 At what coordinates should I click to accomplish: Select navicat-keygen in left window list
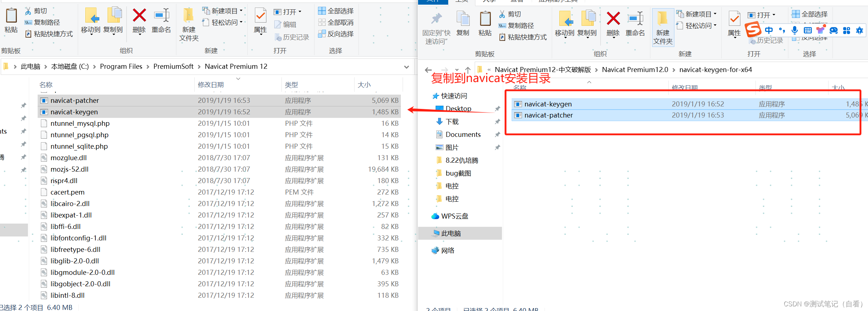click(219, 112)
